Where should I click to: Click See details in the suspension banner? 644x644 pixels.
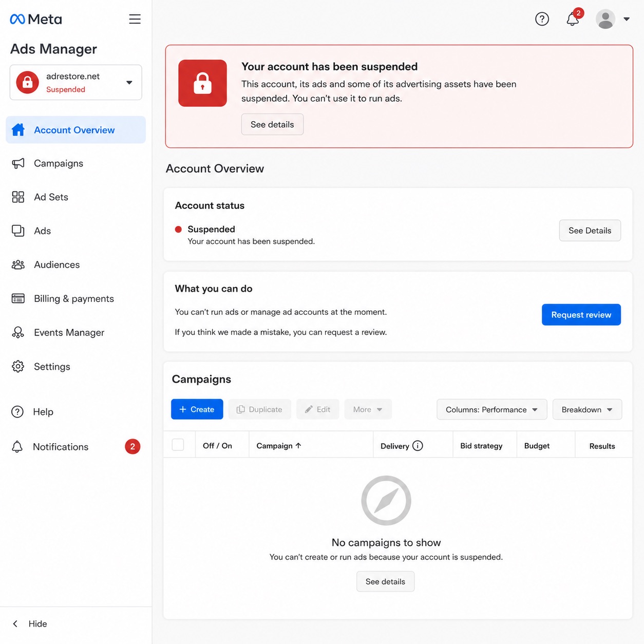coord(272,124)
